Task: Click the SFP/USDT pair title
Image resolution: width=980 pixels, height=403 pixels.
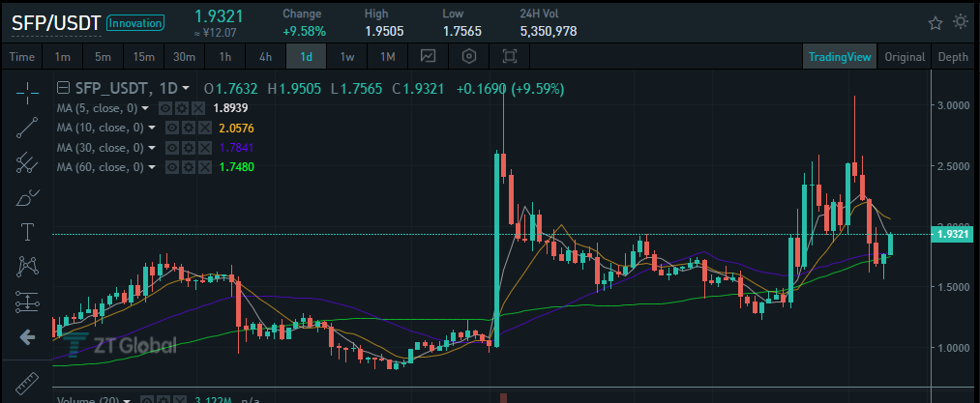Action: pyautogui.click(x=56, y=23)
